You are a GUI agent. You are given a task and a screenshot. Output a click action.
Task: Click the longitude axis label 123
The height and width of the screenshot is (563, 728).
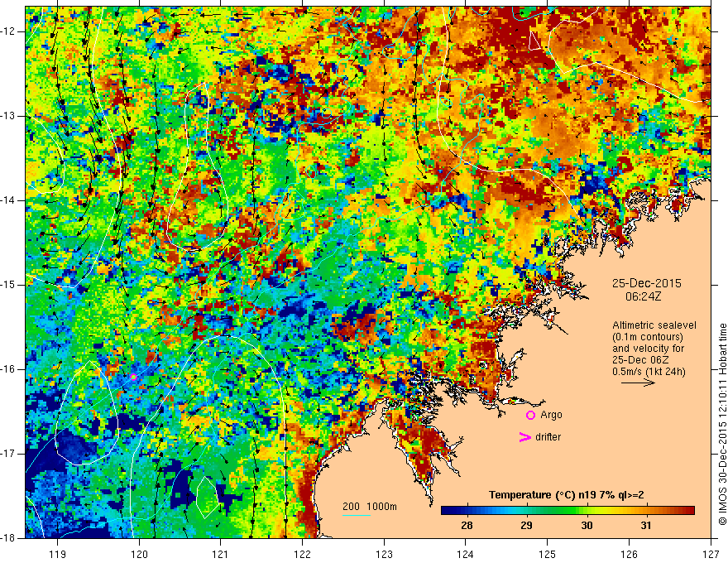coord(384,554)
